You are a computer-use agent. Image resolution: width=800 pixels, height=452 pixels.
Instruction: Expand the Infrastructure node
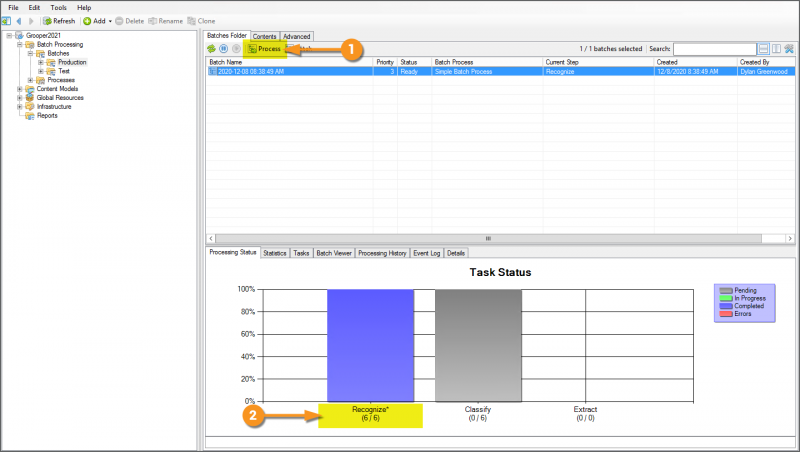(x=20, y=107)
